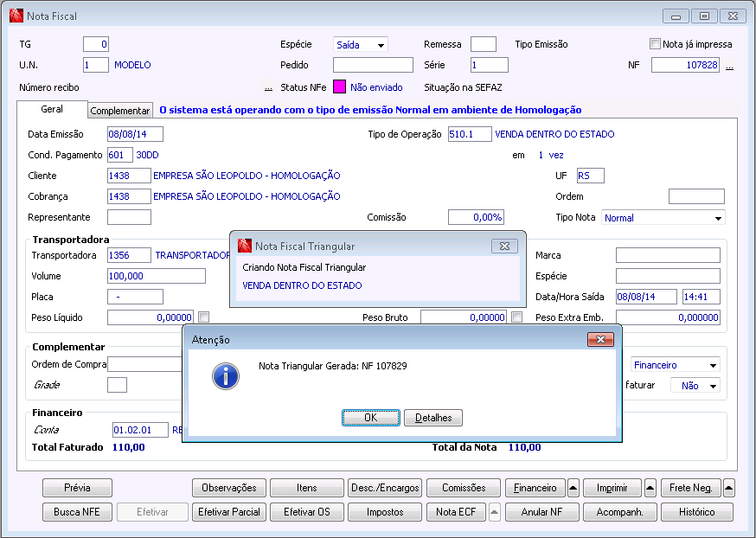Click the Acompanh. button
The image size is (756, 538).
tap(619, 512)
